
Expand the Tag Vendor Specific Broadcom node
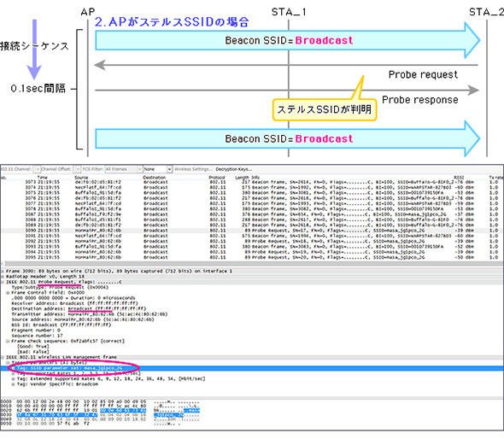point(13,384)
